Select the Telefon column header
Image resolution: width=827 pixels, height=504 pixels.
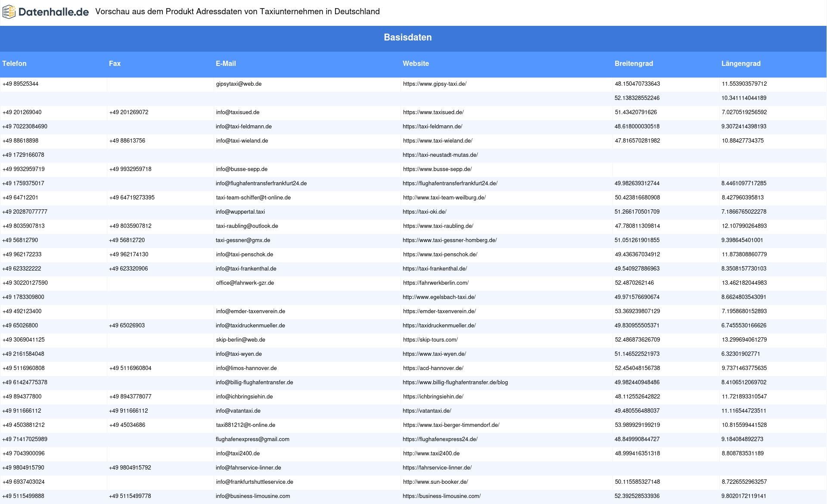(x=14, y=63)
